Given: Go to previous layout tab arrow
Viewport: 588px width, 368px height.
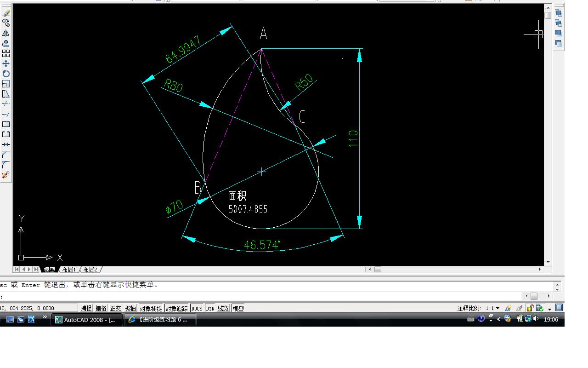Looking at the screenshot, I should click(x=23, y=270).
